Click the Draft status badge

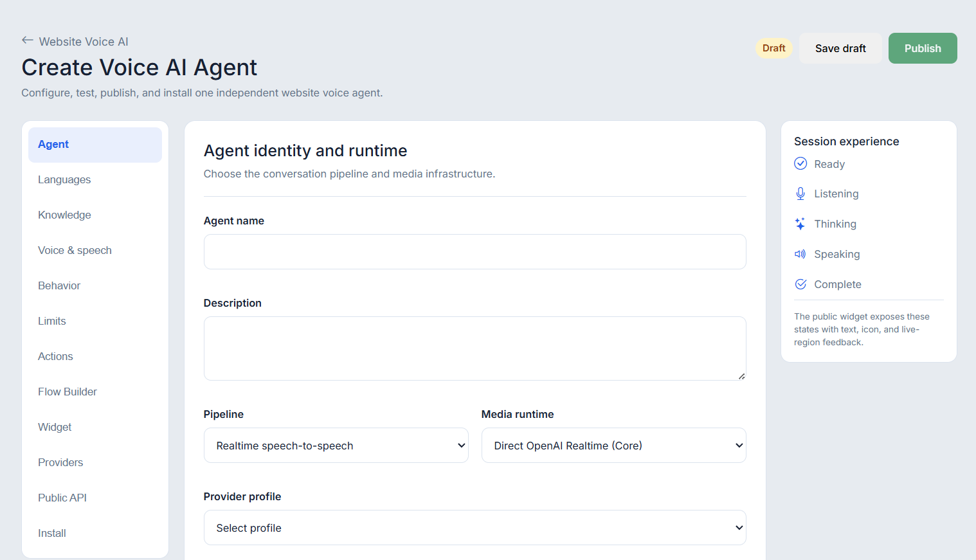click(x=774, y=48)
